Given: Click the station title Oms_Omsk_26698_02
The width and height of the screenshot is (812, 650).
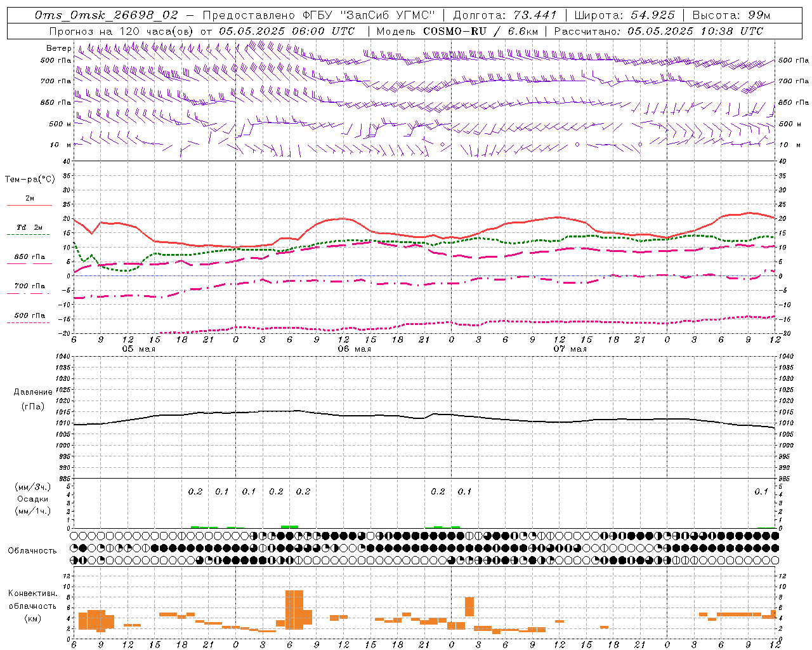Looking at the screenshot, I should 107,15.
